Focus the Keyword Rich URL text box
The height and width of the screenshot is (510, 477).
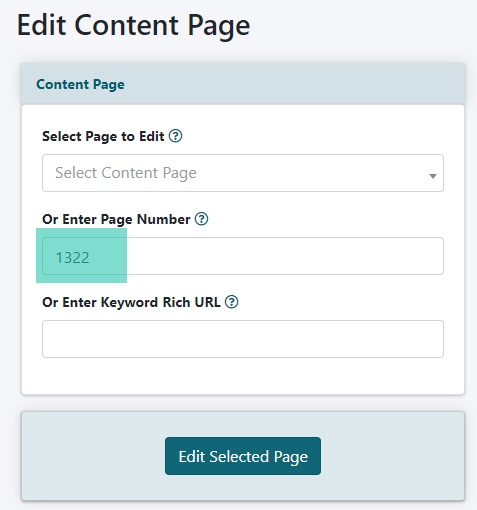pos(243,339)
